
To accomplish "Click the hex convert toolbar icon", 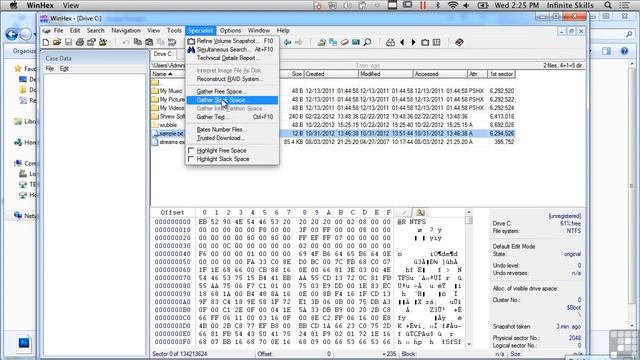I will coord(172,42).
